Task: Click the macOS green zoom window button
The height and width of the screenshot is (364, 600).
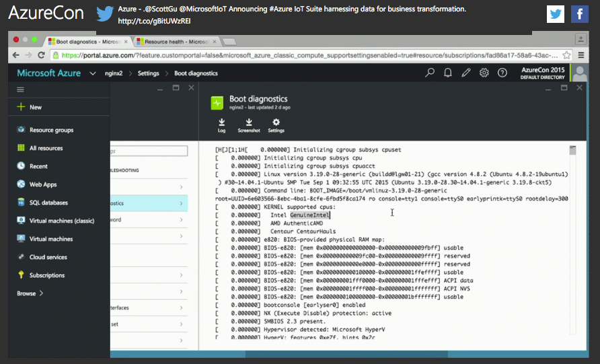Action: 34,40
